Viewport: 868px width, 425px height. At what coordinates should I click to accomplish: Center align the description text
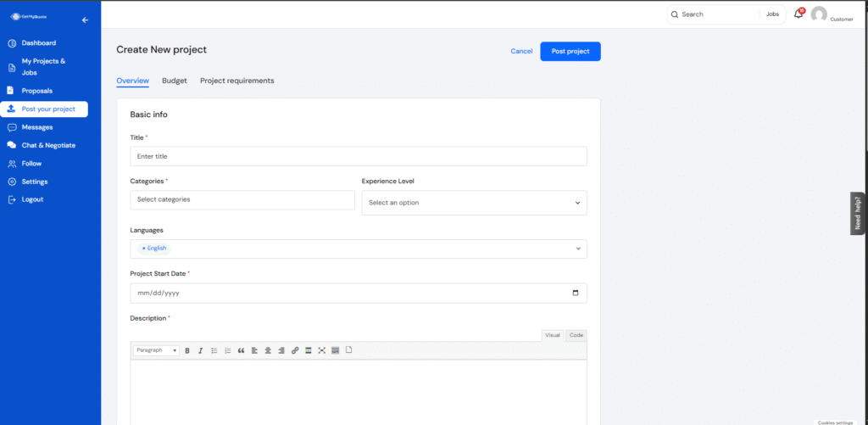click(268, 350)
